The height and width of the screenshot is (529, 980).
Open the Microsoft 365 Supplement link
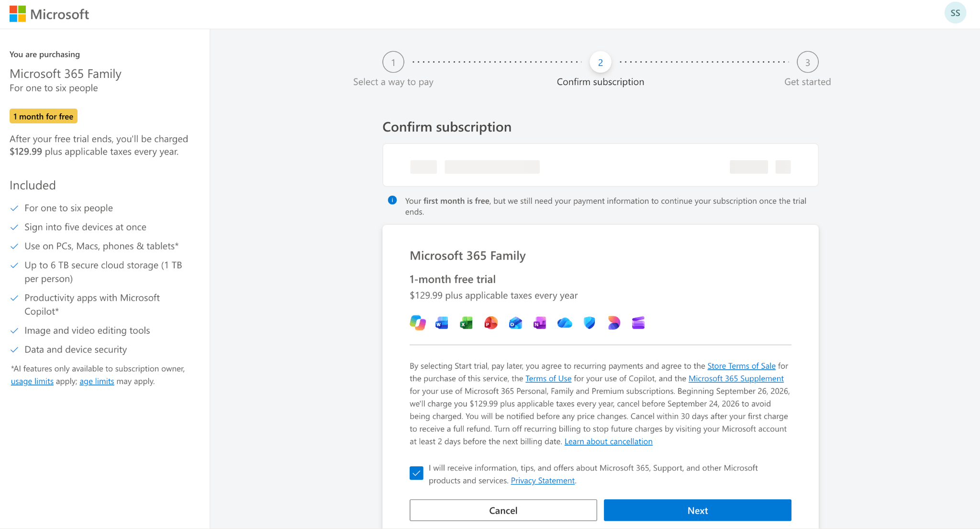click(736, 378)
